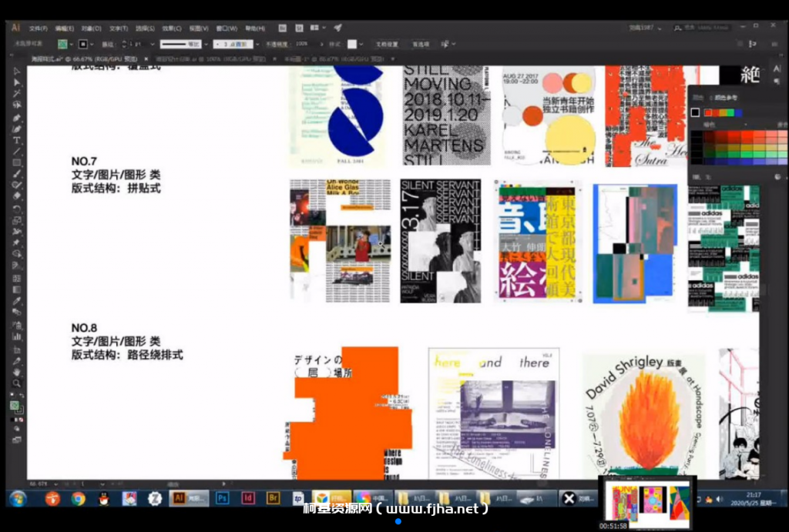Select the Column Graph tool

click(x=17, y=336)
